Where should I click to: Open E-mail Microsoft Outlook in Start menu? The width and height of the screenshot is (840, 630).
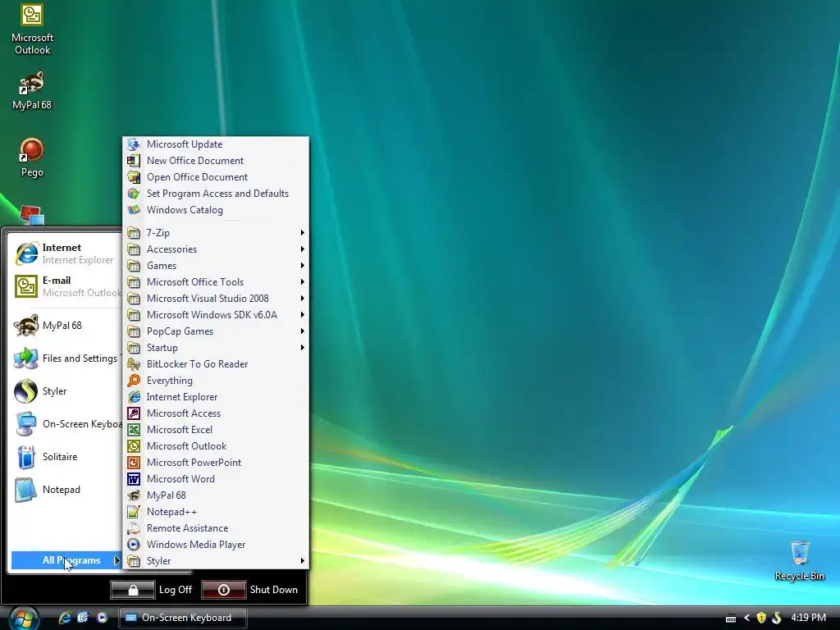click(x=66, y=286)
